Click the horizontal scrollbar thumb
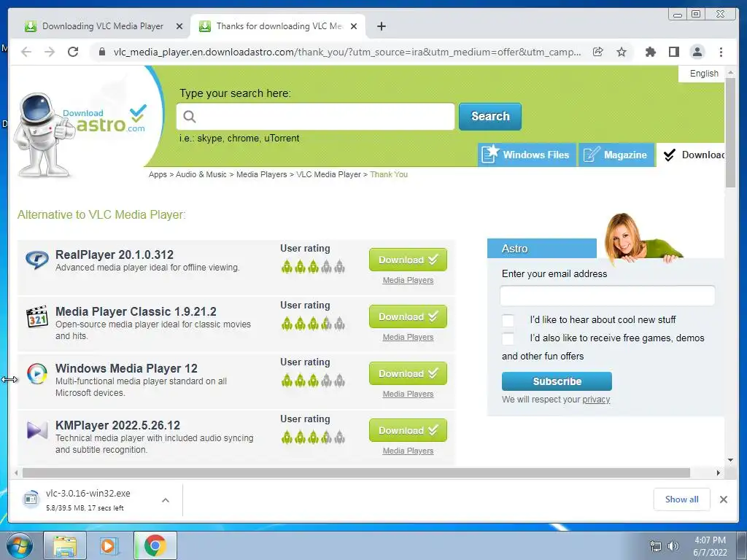 pyautogui.click(x=356, y=472)
